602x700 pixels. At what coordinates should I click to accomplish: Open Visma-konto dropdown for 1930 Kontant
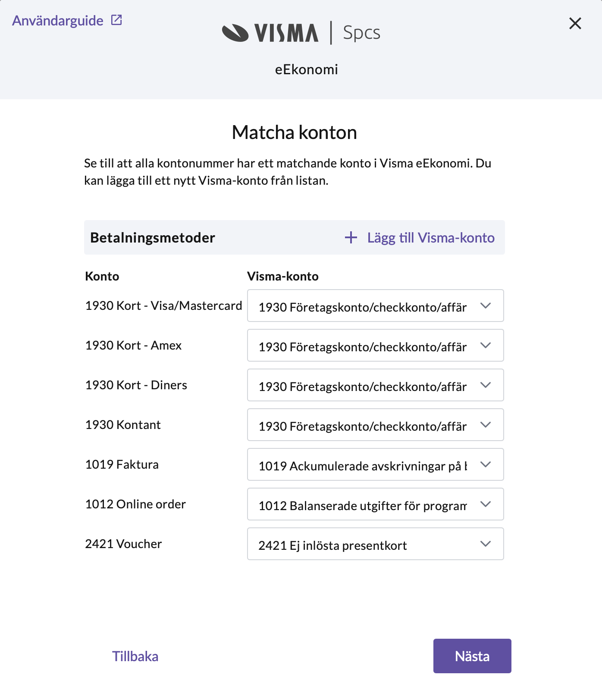(375, 425)
